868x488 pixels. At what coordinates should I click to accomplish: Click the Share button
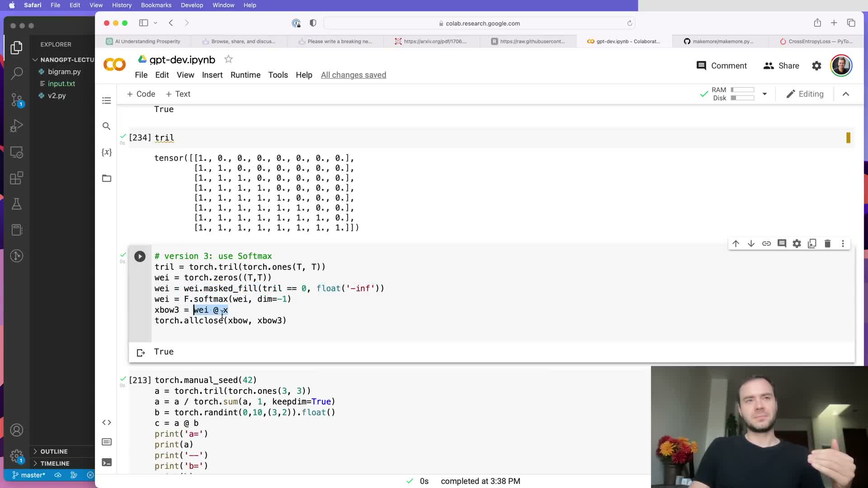781,66
